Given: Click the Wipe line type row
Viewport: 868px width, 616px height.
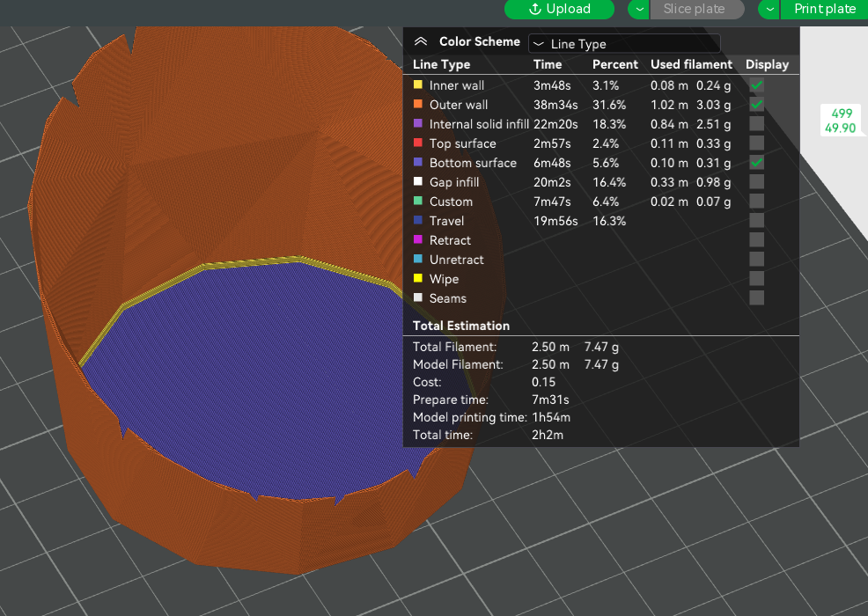Looking at the screenshot, I should (x=444, y=279).
